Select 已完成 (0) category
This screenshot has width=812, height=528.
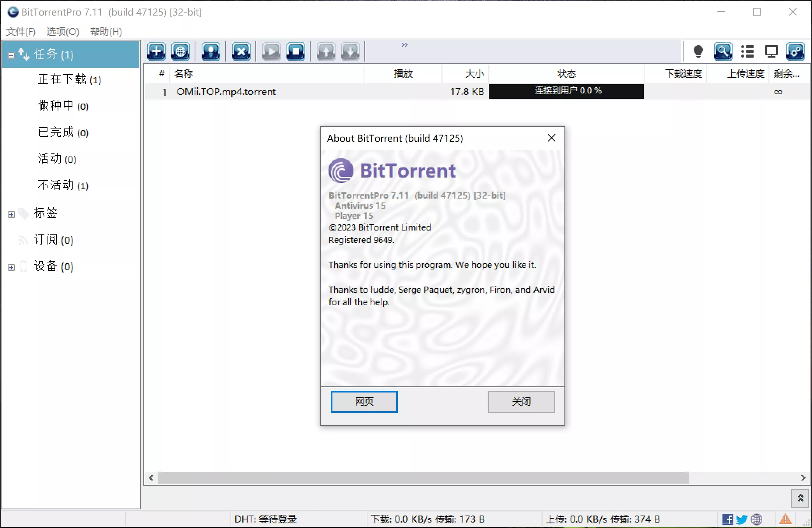point(63,132)
